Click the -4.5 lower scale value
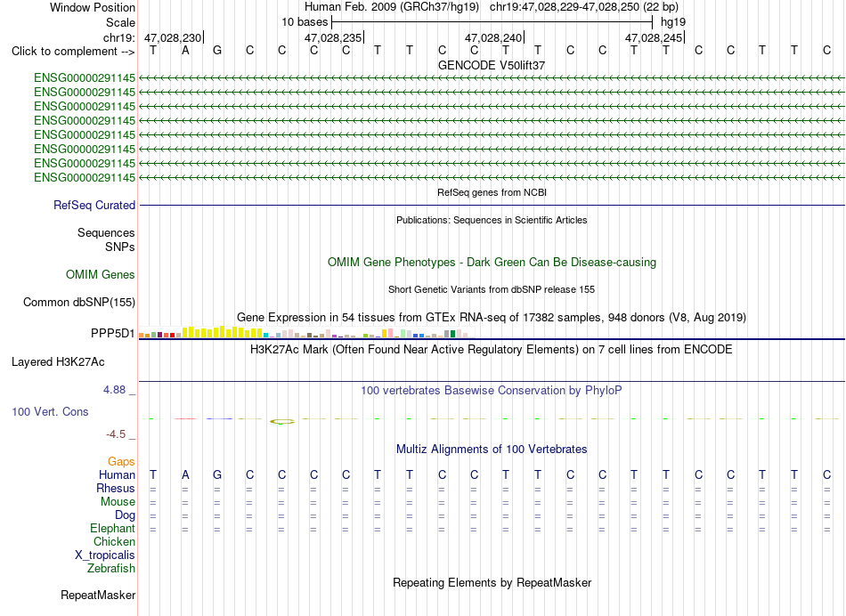The height and width of the screenshot is (616, 846). 116,434
